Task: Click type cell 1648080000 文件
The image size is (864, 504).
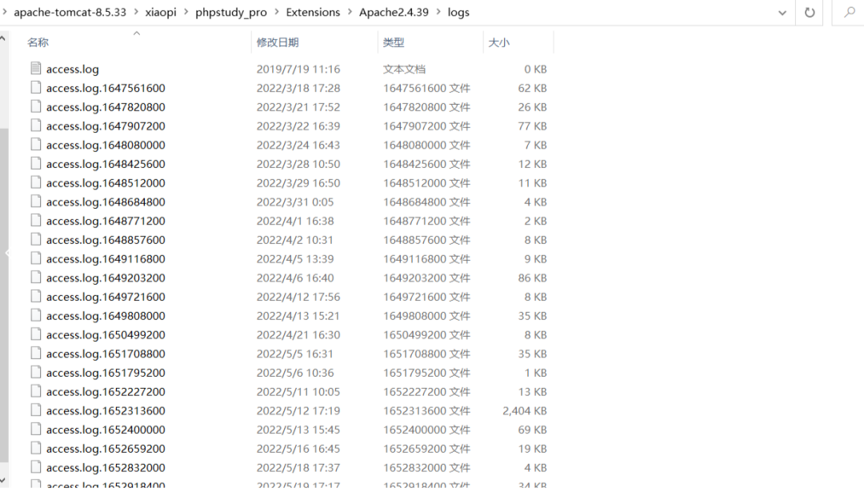Action: [x=426, y=146]
